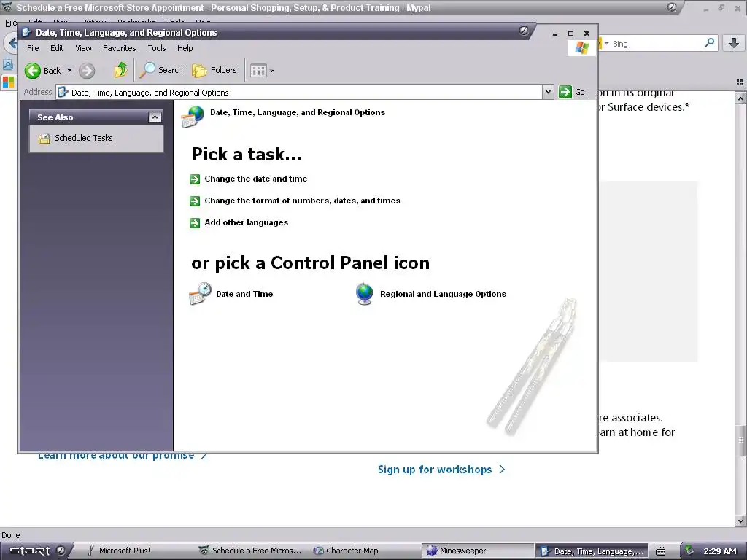Click the Mypal page scrollbar down arrow
Image resolution: width=747 pixels, height=560 pixels.
click(741, 521)
